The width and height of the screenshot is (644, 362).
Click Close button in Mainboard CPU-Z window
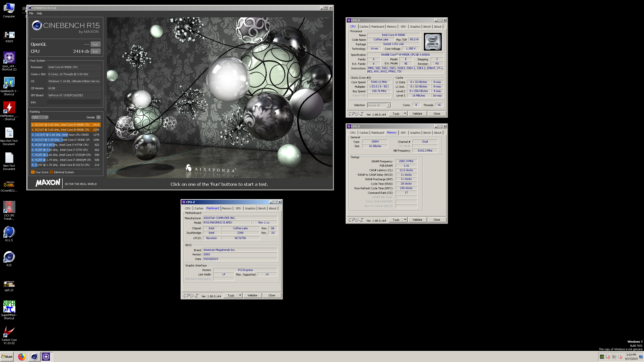272,295
